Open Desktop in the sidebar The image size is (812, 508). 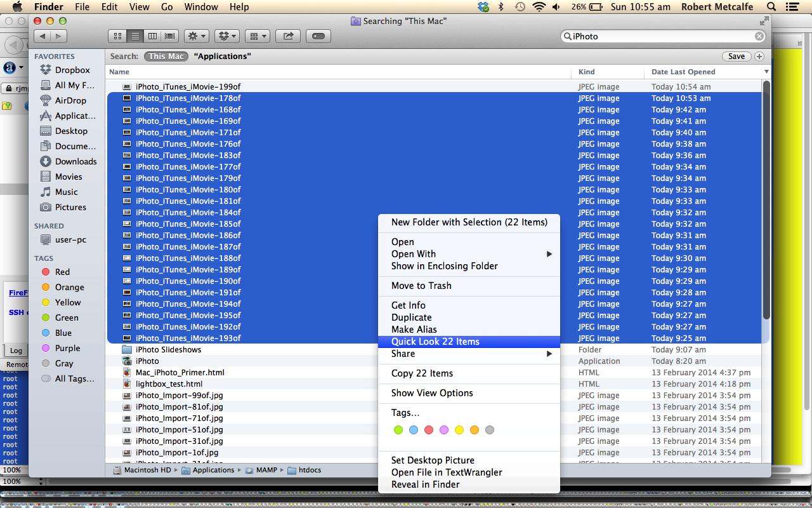[x=64, y=131]
